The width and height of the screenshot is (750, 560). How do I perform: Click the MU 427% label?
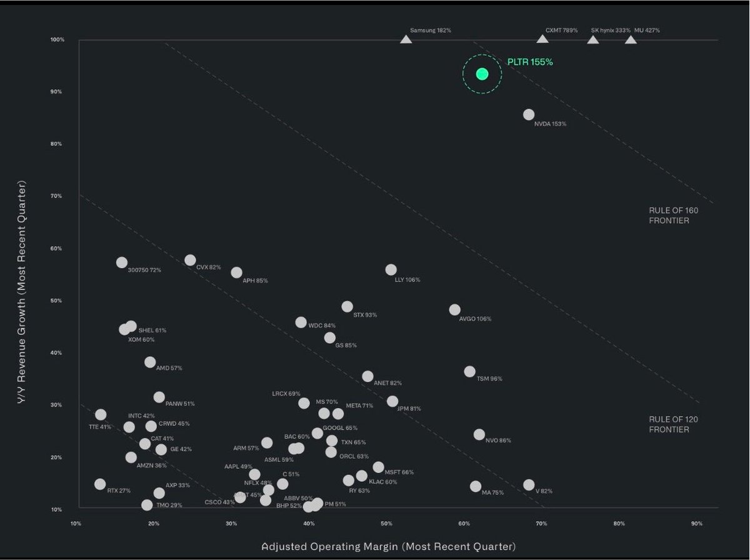coord(647,30)
